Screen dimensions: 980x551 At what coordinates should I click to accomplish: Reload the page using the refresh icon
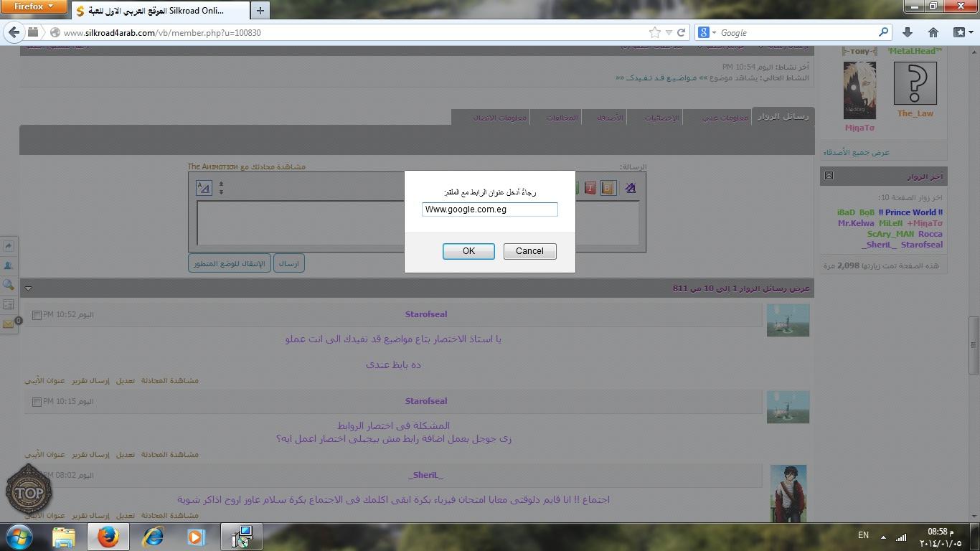682,32
